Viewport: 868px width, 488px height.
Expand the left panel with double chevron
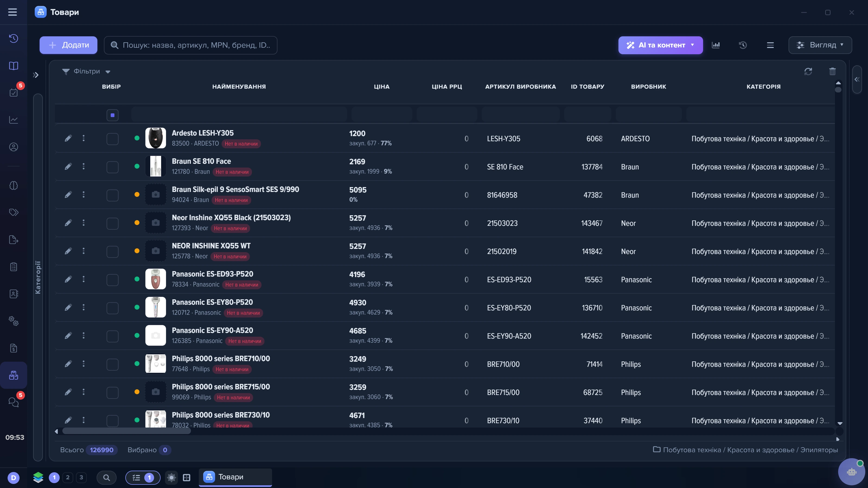pyautogui.click(x=36, y=75)
